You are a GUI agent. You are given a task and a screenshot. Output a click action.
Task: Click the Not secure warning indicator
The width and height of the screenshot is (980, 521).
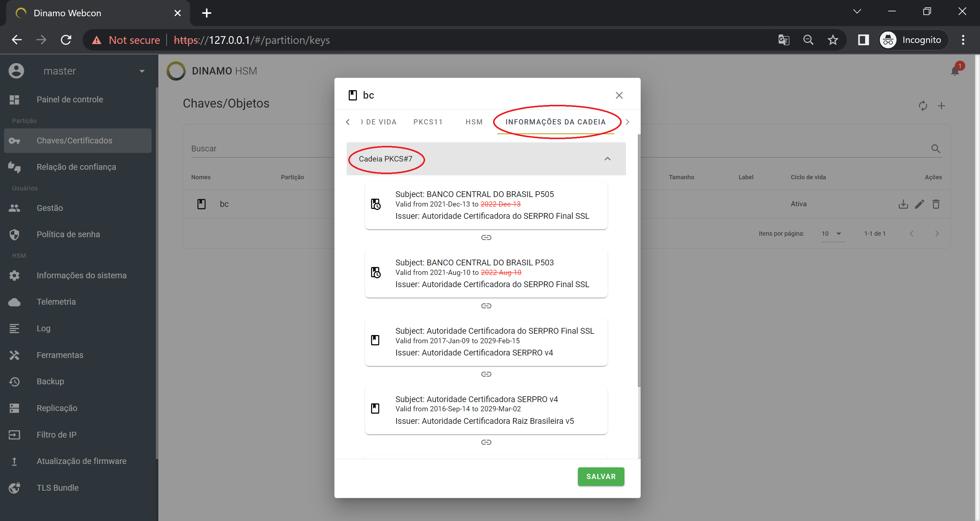coord(126,40)
